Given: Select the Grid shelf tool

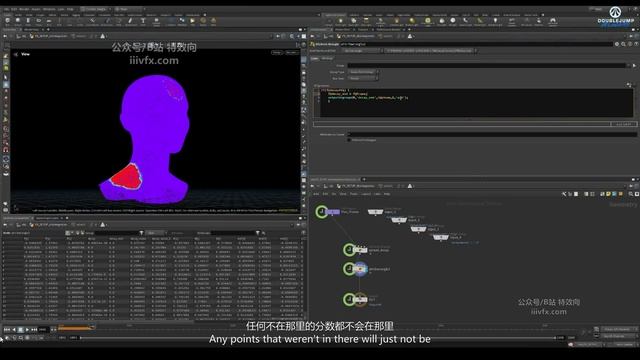Looking at the screenshot, I should click(x=49, y=21).
